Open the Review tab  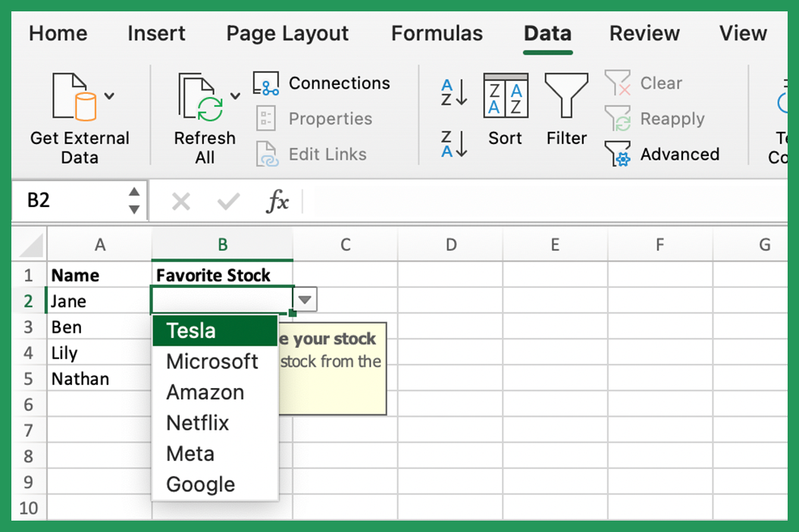(x=644, y=33)
